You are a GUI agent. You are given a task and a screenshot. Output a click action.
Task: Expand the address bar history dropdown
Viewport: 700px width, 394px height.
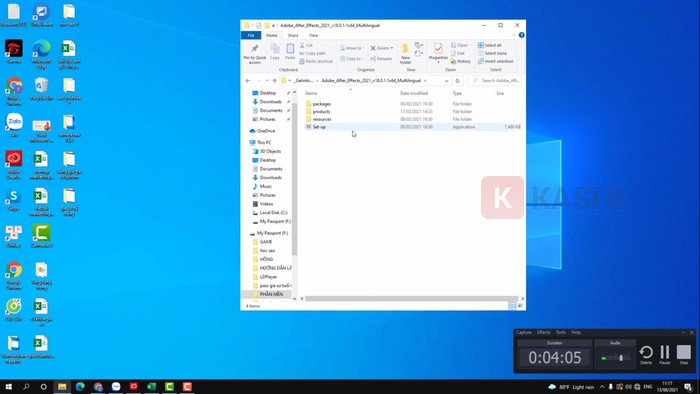click(x=446, y=81)
